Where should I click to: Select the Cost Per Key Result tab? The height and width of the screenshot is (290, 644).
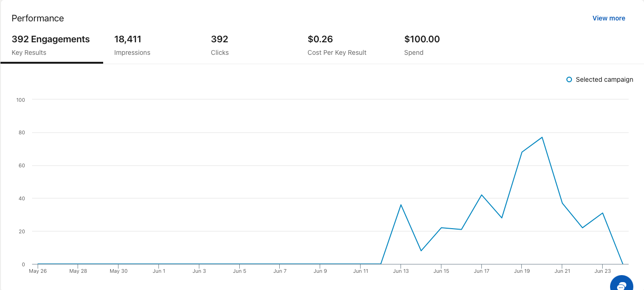pyautogui.click(x=337, y=45)
